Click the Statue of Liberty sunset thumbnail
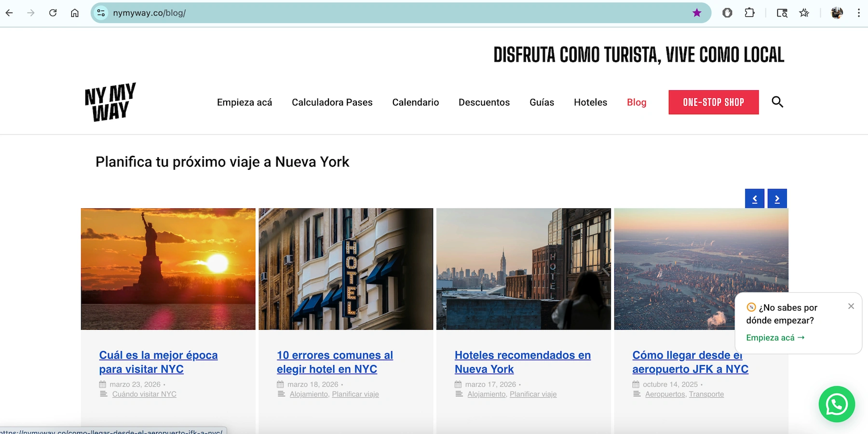868x434 pixels. (x=168, y=269)
